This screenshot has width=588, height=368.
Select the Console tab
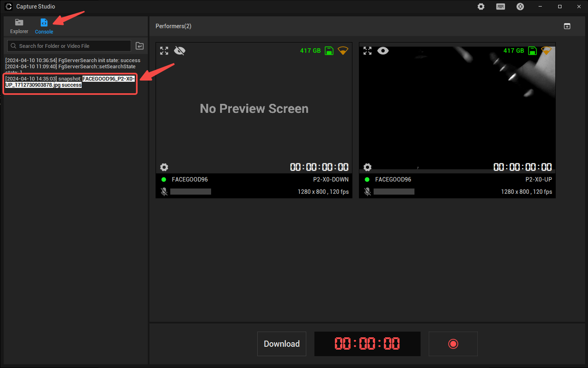pos(44,26)
